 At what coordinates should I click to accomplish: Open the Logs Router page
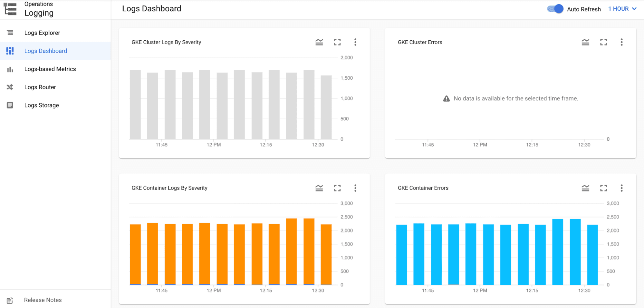(x=40, y=87)
